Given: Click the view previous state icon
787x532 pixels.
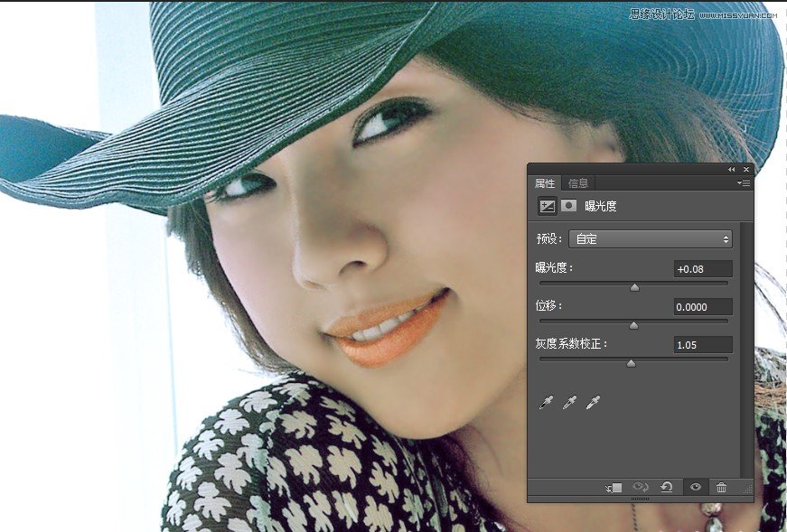Looking at the screenshot, I should click(640, 488).
